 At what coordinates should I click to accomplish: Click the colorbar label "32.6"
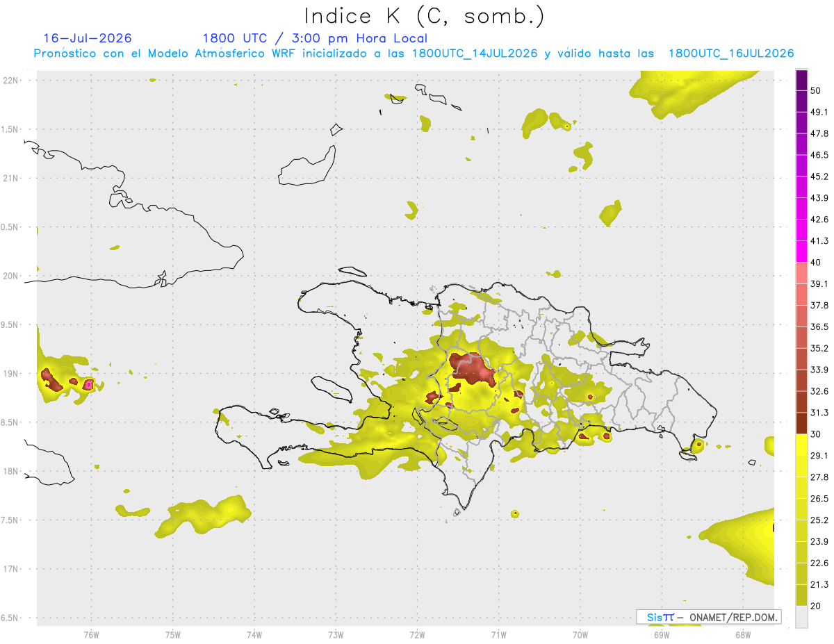pyautogui.click(x=819, y=391)
